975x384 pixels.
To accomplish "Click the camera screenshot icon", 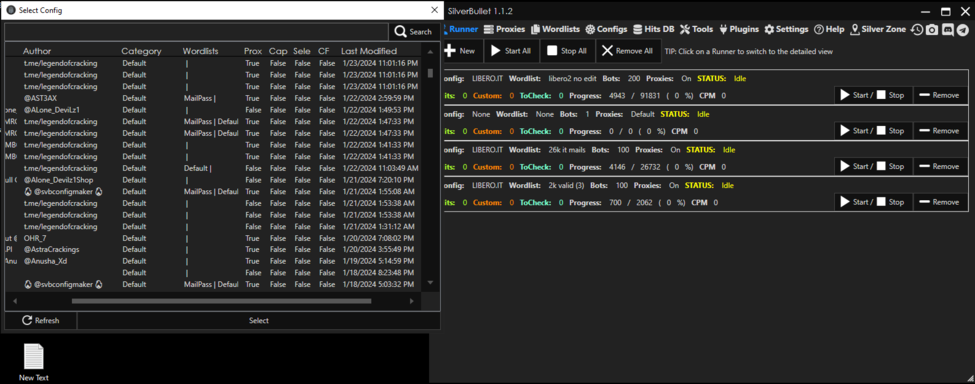I will point(931,29).
